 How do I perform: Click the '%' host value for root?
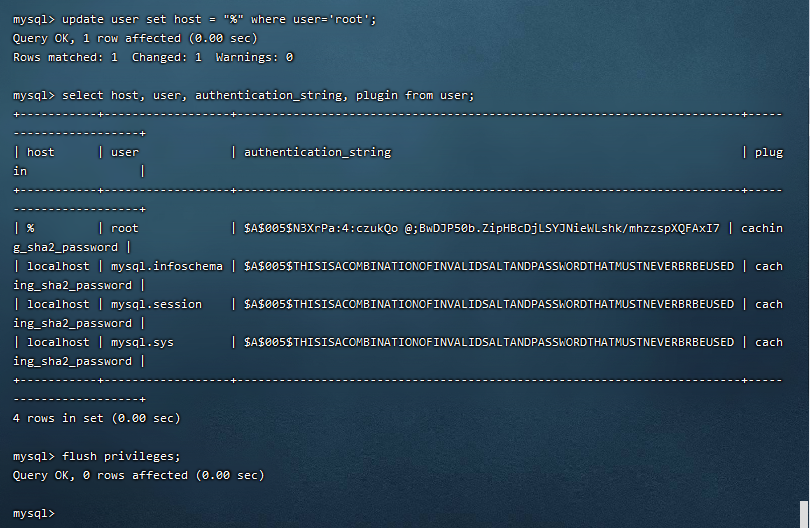pyautogui.click(x=31, y=228)
